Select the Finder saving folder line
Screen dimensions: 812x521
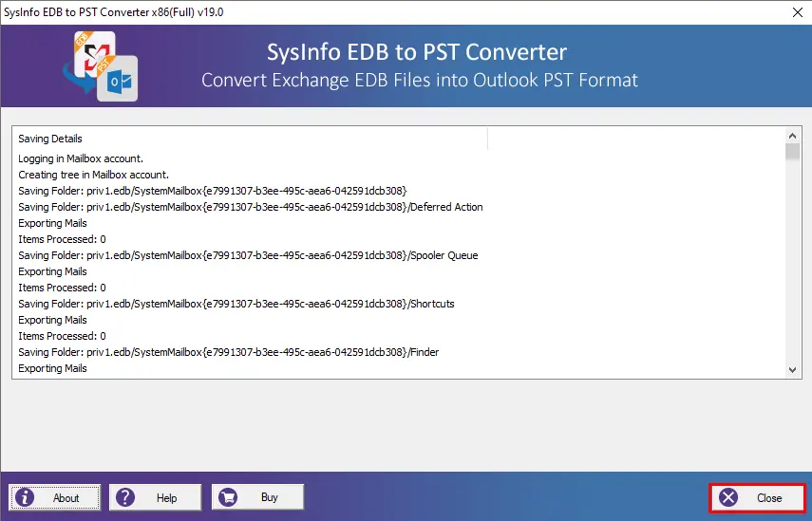tap(228, 352)
